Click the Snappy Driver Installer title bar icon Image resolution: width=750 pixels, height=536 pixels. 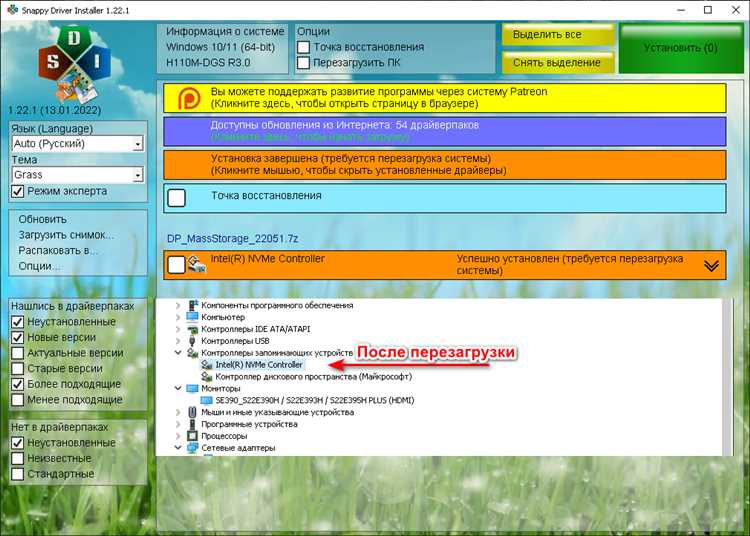(12, 10)
